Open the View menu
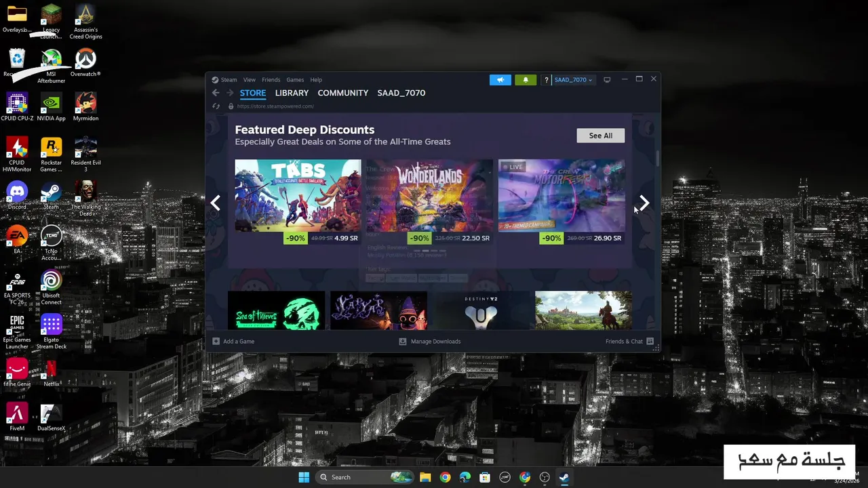Image resolution: width=868 pixels, height=488 pixels. pyautogui.click(x=250, y=80)
